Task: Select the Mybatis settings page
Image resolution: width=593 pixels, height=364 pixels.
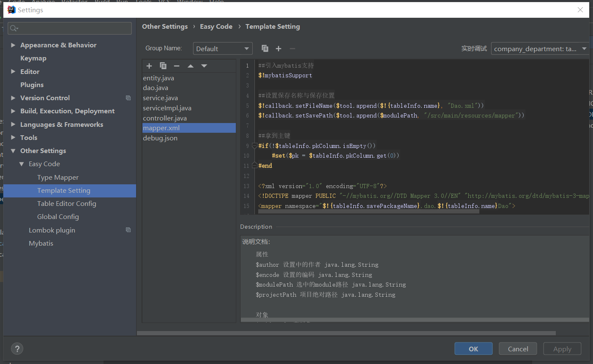Action: [x=41, y=243]
